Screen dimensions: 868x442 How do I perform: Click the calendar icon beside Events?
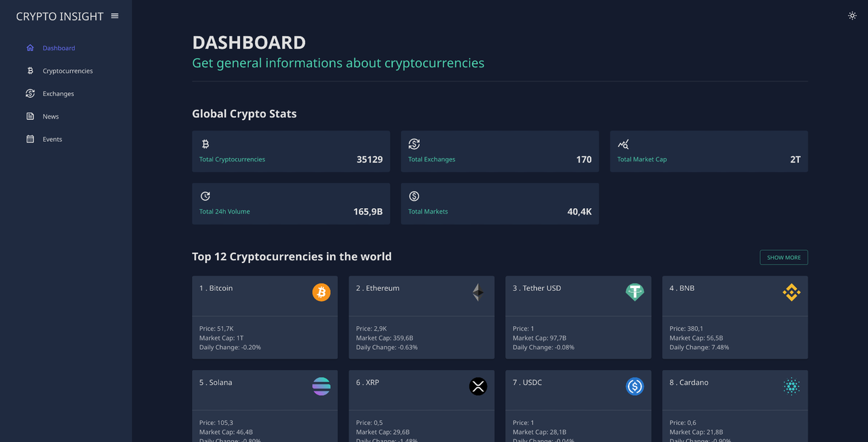point(30,139)
